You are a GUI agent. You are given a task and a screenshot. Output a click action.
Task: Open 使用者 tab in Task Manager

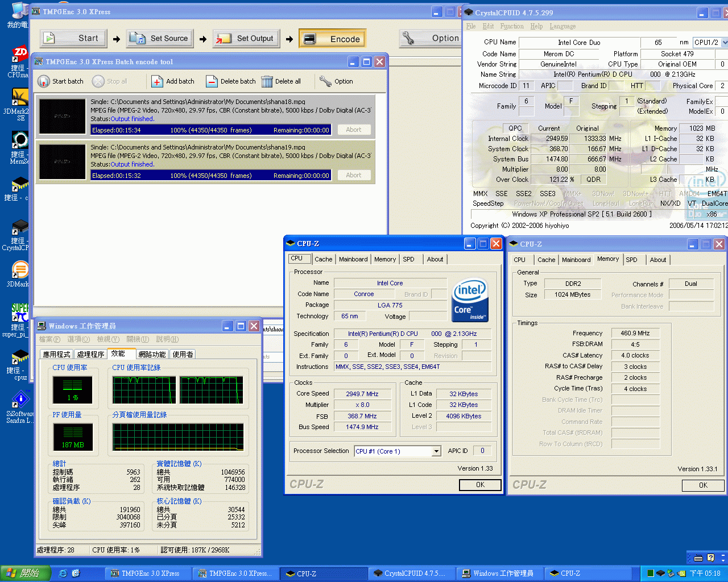coord(183,354)
